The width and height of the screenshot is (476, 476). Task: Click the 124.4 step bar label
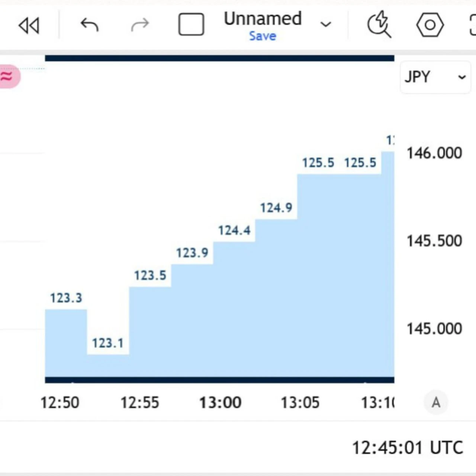(234, 231)
